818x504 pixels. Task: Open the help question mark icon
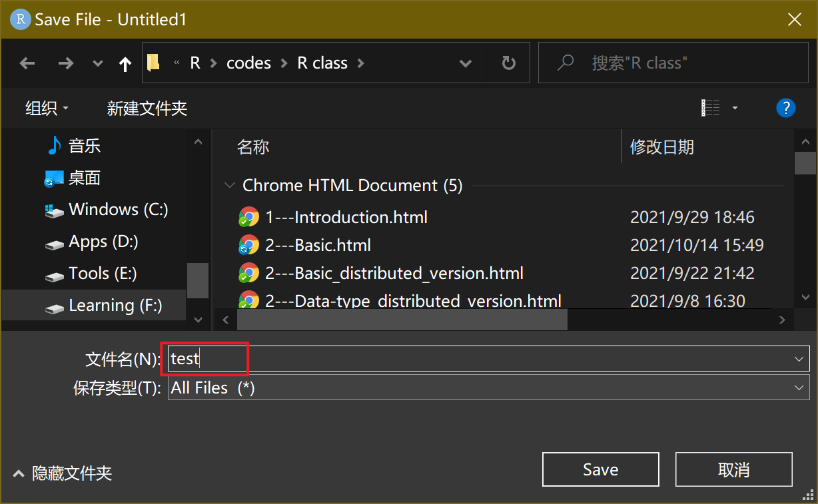786,108
